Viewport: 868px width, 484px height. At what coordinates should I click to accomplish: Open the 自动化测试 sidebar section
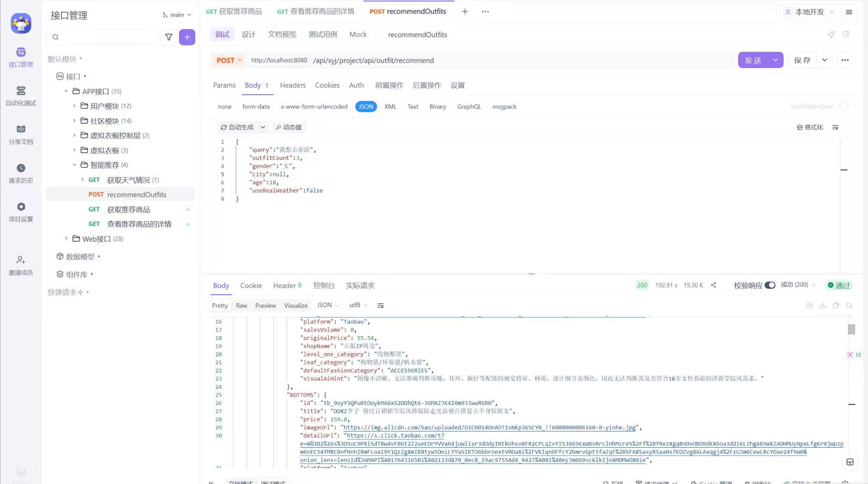pos(21,96)
